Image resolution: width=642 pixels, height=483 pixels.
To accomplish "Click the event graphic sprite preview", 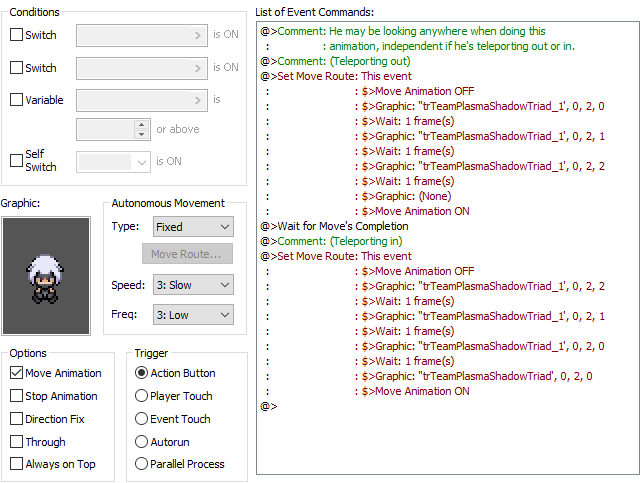I will click(x=46, y=275).
